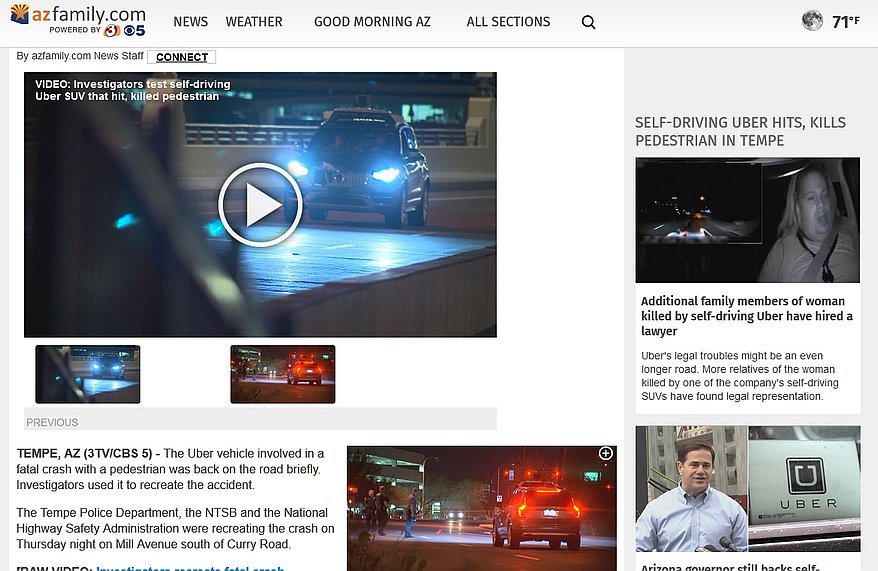
Task: Open the governor and Uber car sidebar image
Action: coord(748,489)
